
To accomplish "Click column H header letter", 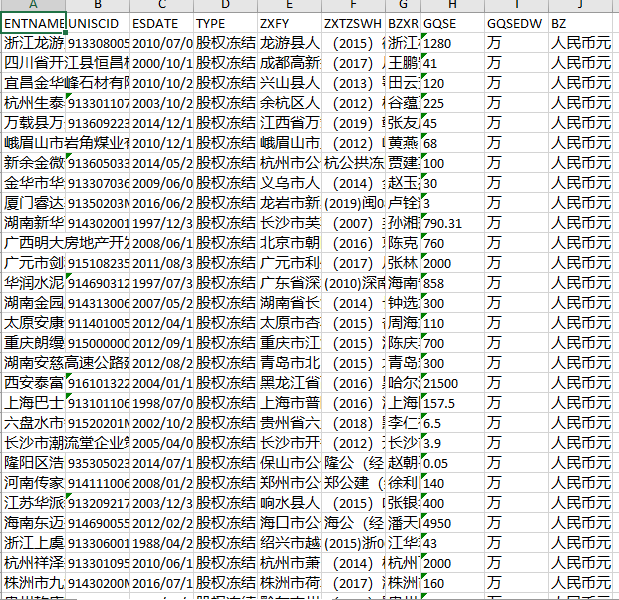I will click(453, 5).
